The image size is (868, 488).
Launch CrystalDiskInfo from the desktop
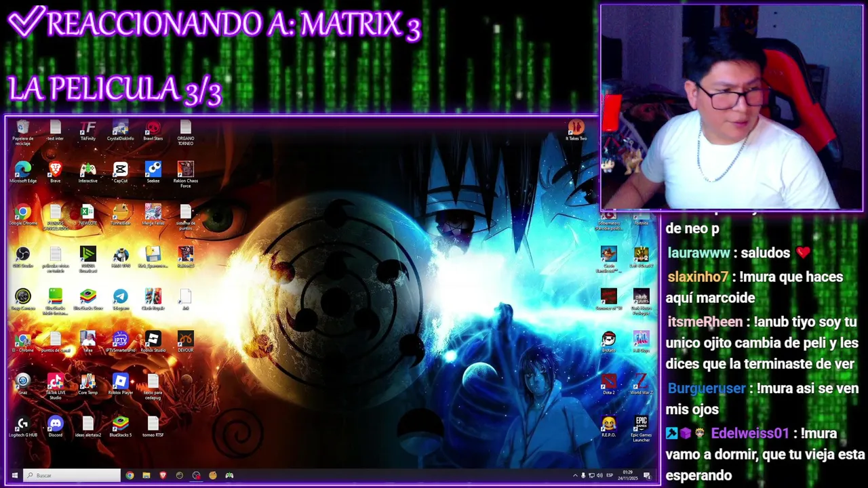120,131
